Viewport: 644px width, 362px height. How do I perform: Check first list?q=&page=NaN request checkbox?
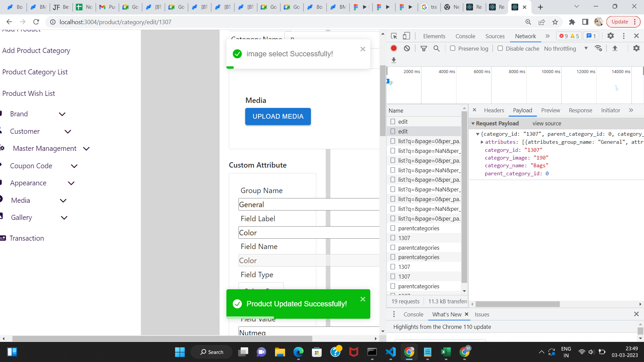click(x=393, y=151)
